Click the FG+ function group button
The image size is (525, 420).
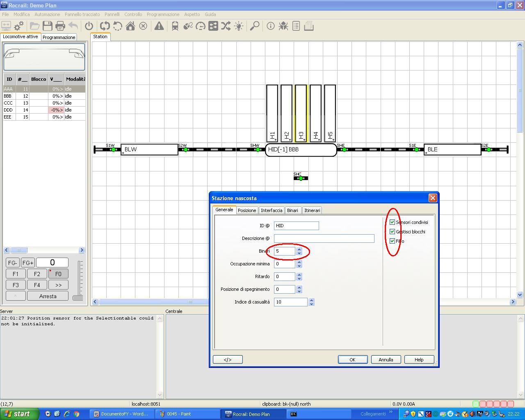click(x=28, y=263)
